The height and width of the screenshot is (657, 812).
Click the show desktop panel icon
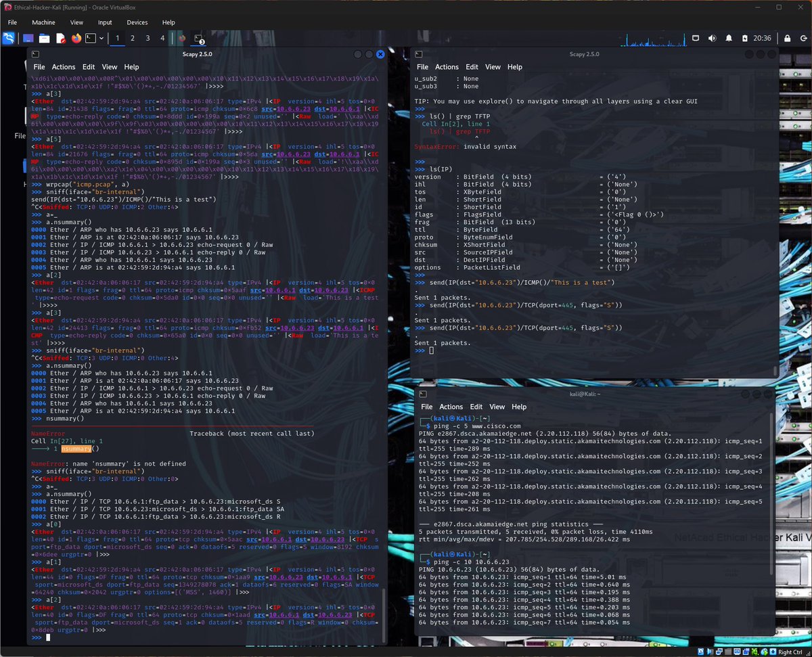coord(28,39)
